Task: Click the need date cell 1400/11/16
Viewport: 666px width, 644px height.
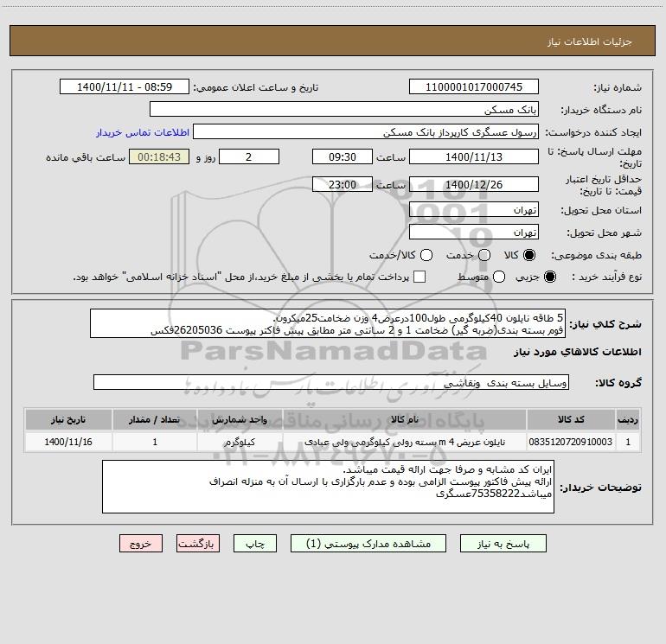Action: coord(68,442)
